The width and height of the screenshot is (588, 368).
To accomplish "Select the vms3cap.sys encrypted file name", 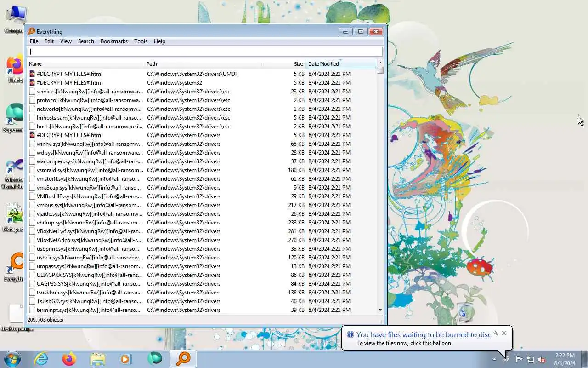I will point(89,187).
